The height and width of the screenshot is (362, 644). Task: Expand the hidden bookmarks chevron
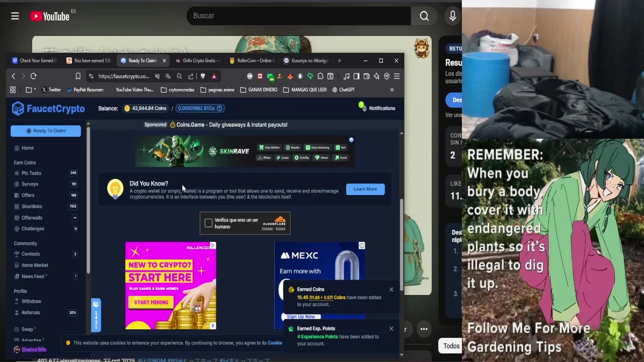[x=392, y=90]
